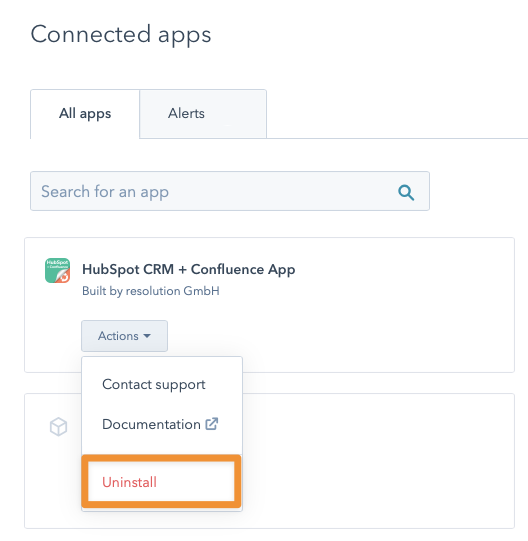The width and height of the screenshot is (528, 541).
Task: Click the external link icon beside Documentation
Action: tap(212, 424)
